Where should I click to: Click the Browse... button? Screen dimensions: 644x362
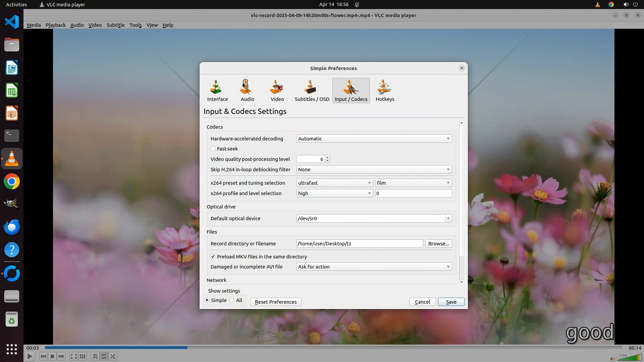click(438, 244)
